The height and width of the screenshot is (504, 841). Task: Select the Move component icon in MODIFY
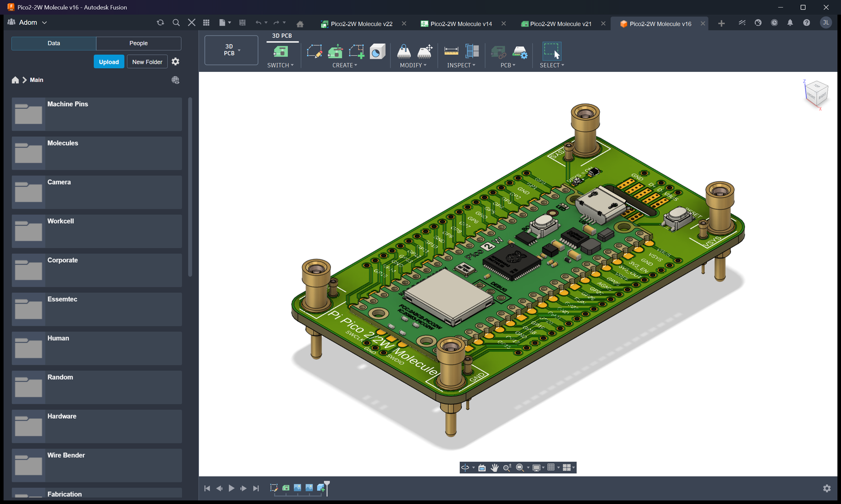(x=425, y=51)
